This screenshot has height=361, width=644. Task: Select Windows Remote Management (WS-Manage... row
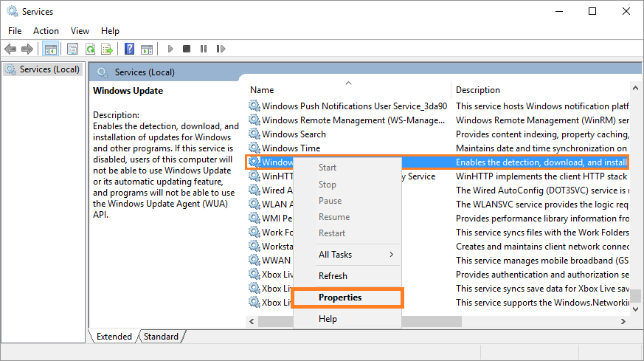(353, 120)
